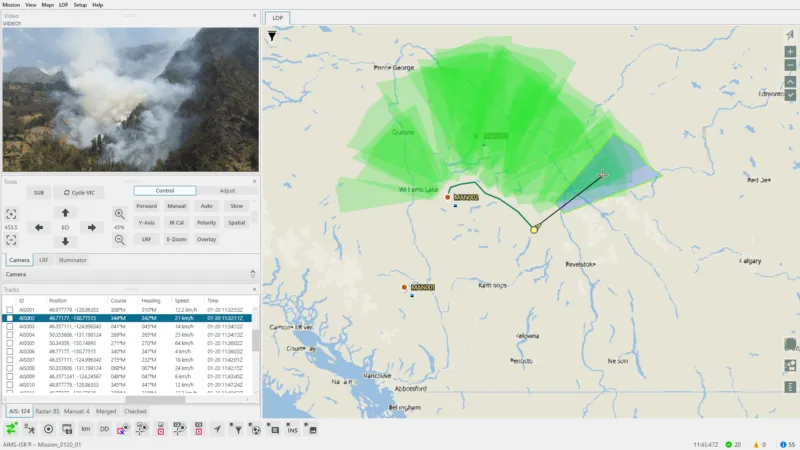Tick checkbox for track AIS010
Viewport: 800px width, 450px height.
[x=10, y=385]
